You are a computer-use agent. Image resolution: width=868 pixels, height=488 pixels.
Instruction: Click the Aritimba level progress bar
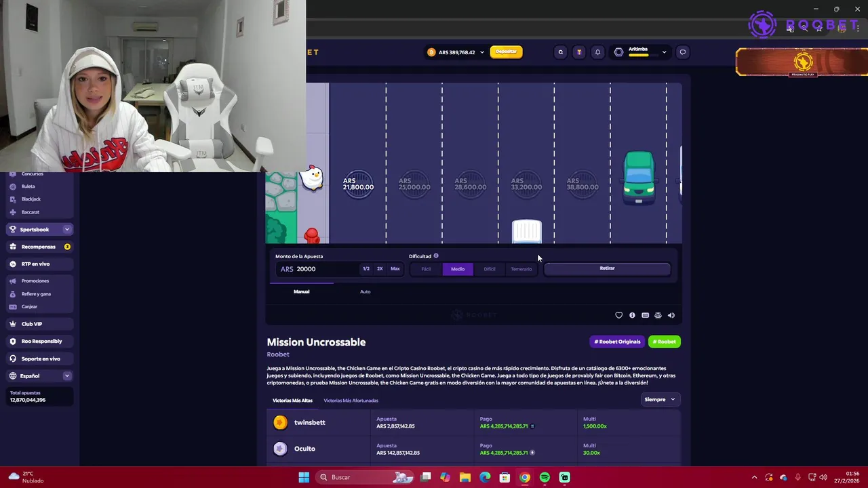point(639,55)
